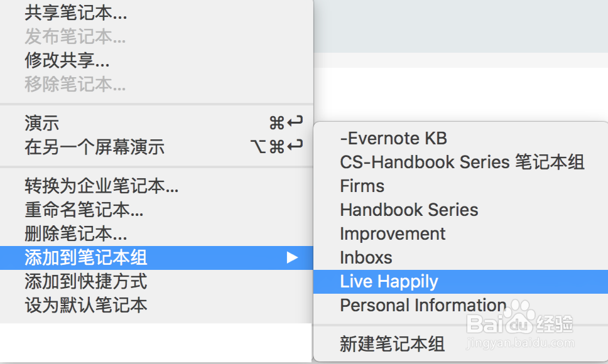Click the greyed-out 发布笔记本... entry
Viewport: 608px width, 364px height.
pos(75,36)
